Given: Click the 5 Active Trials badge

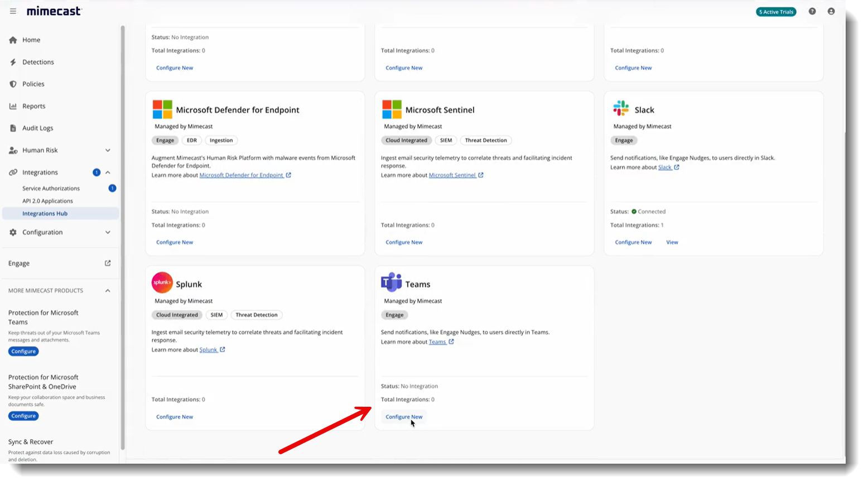Looking at the screenshot, I should pos(775,11).
